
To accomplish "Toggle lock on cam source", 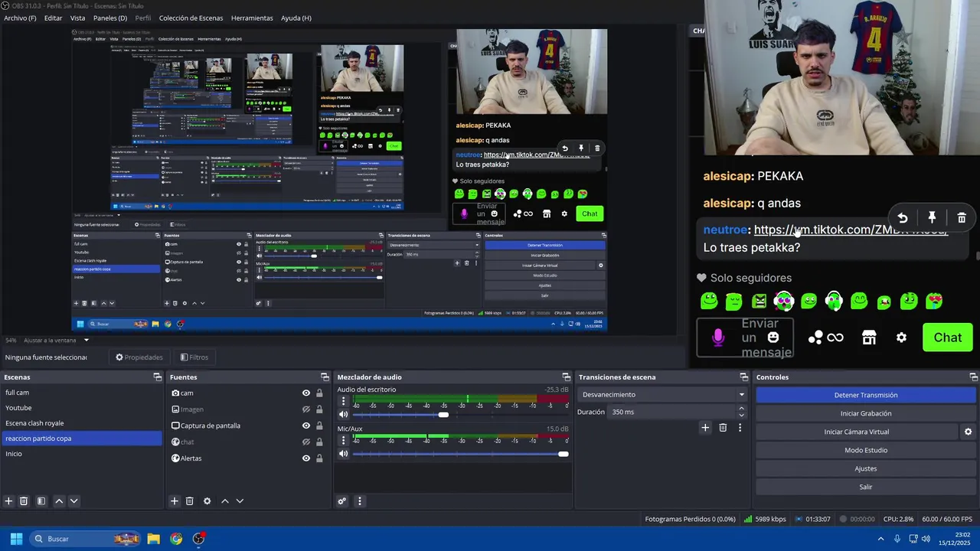I will pyautogui.click(x=319, y=393).
